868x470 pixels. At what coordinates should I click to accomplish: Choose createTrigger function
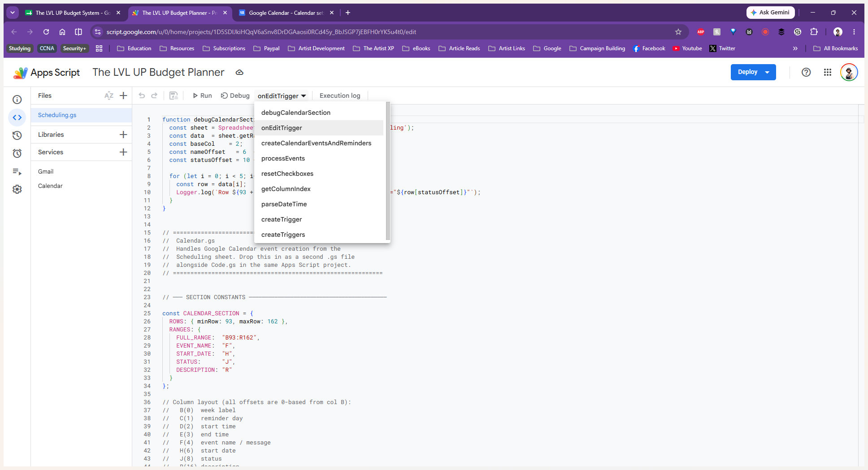[319, 219]
